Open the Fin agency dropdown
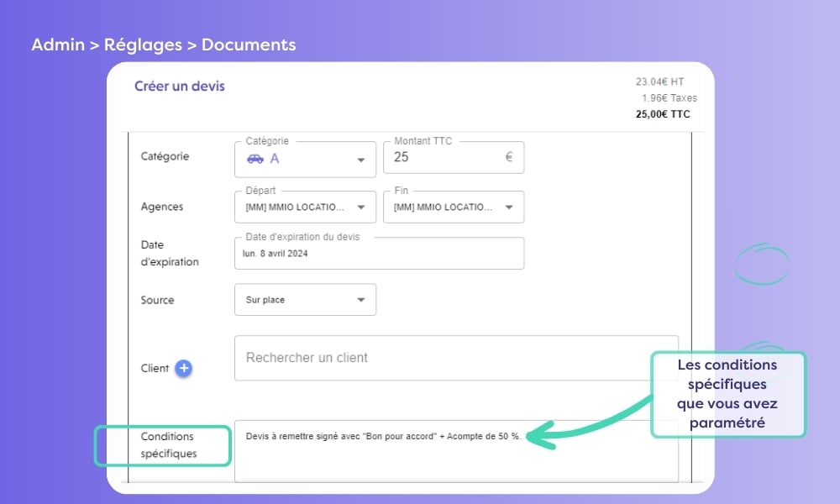This screenshot has width=840, height=504. (509, 207)
